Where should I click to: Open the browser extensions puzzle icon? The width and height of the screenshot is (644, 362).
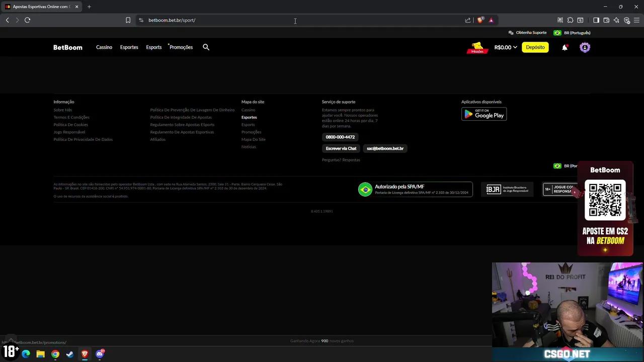(x=570, y=20)
